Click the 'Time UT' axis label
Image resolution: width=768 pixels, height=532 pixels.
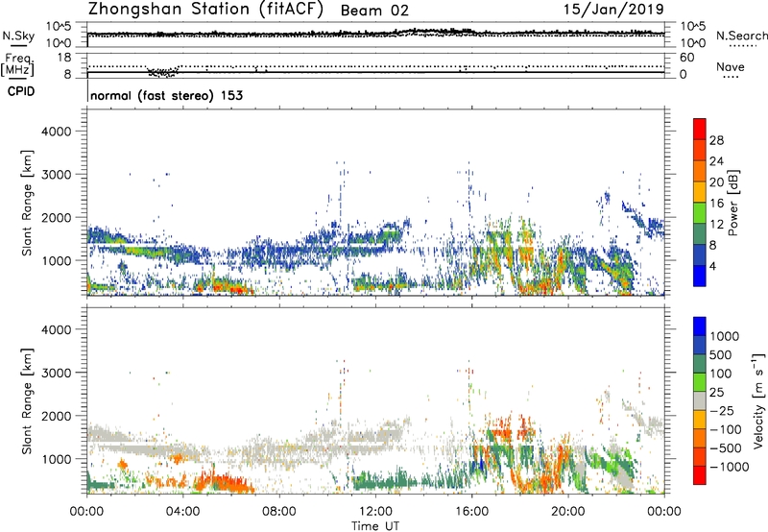tap(375, 526)
